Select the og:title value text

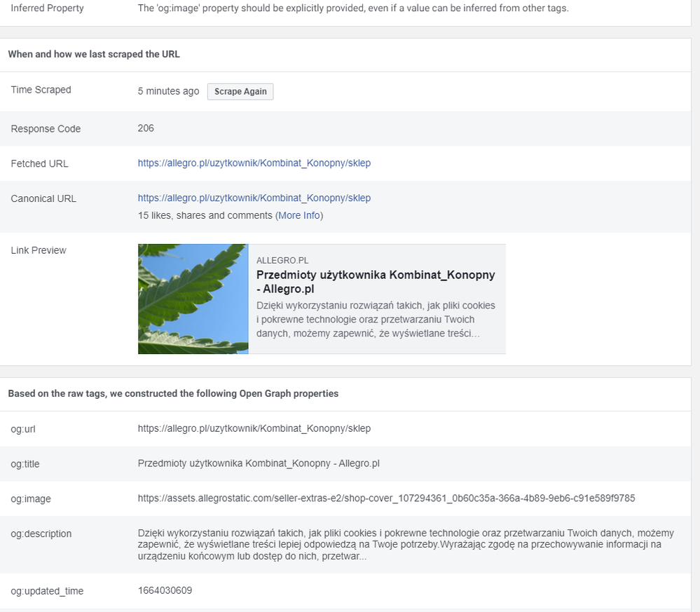point(259,463)
